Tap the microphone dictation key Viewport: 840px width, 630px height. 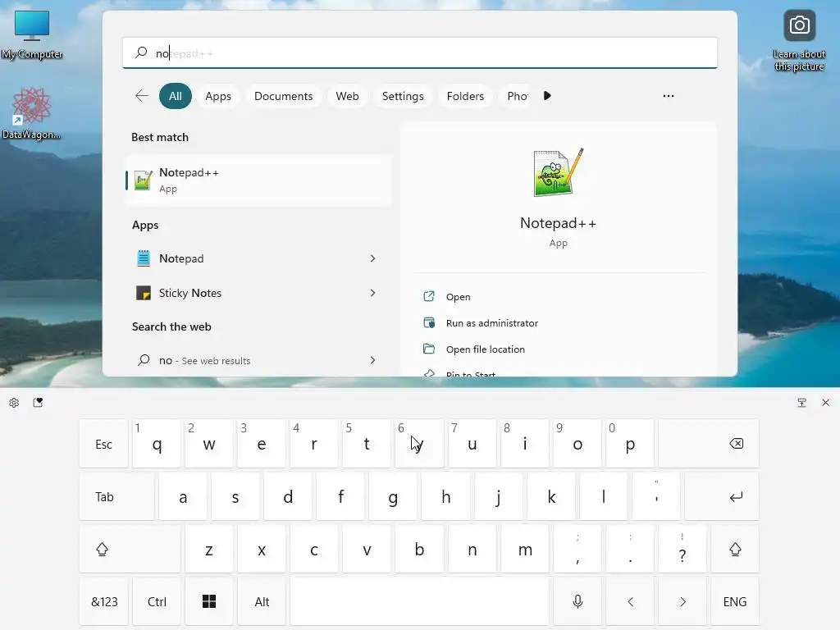tap(577, 601)
